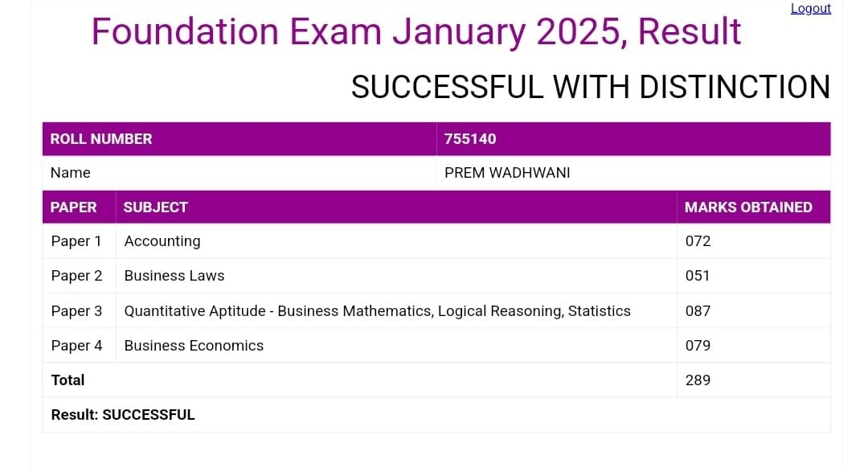Click the Quantitative Aptitude subject cell
The image size is (868, 468).
click(377, 311)
